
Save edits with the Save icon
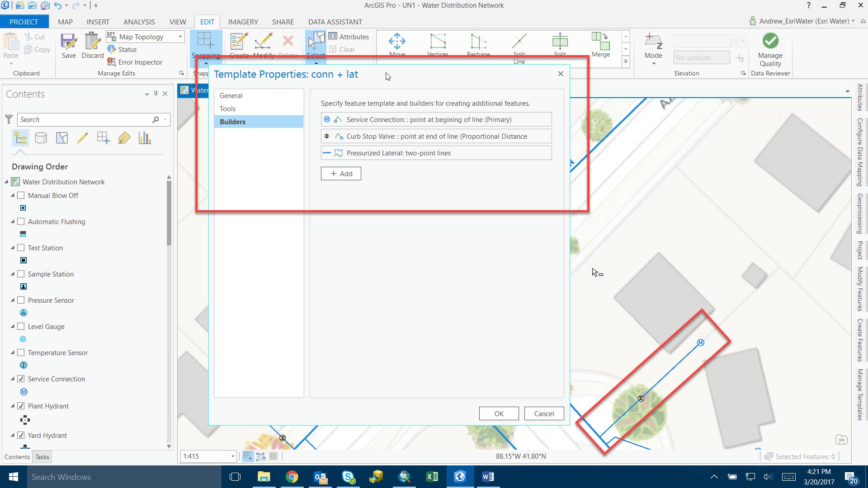pyautogui.click(x=69, y=46)
